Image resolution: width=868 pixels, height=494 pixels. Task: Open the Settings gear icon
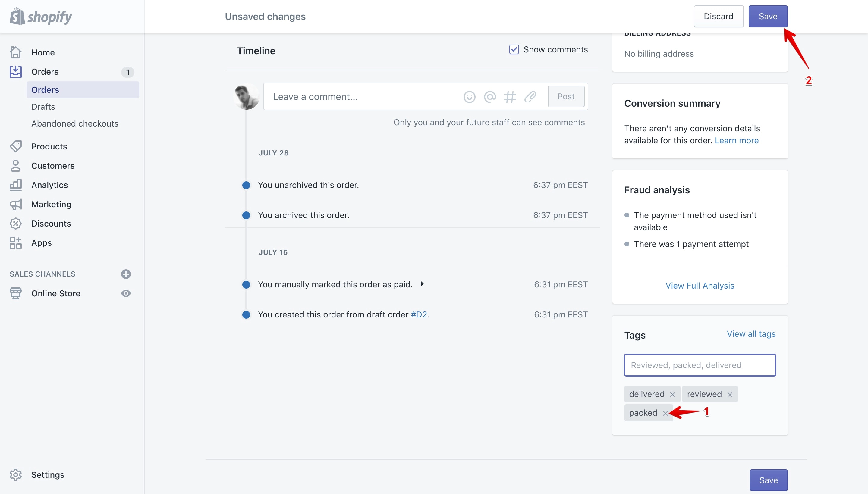(16, 475)
